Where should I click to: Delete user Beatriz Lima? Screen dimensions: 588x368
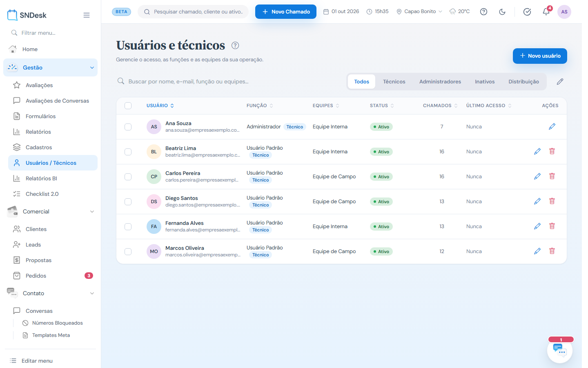pyautogui.click(x=552, y=151)
